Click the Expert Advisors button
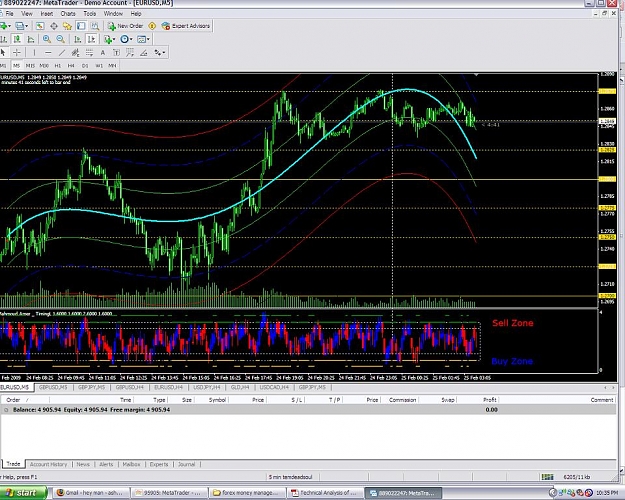 point(186,26)
